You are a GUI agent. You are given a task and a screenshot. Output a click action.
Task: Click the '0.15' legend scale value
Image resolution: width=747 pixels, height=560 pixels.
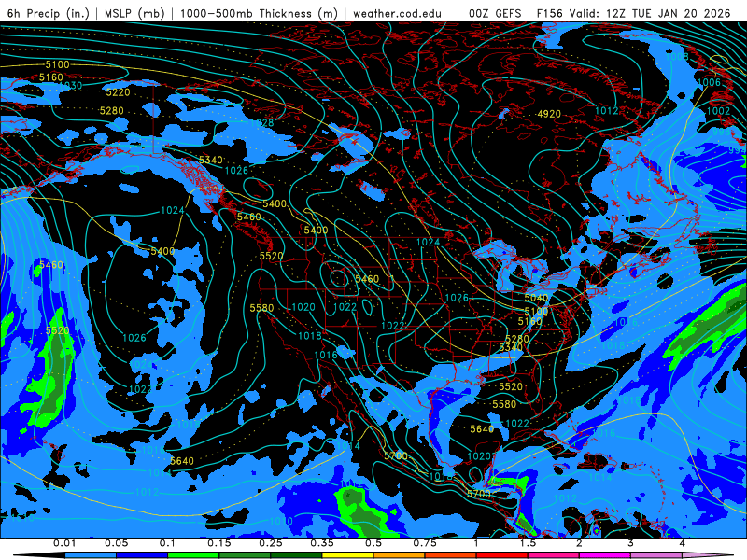[219, 543]
